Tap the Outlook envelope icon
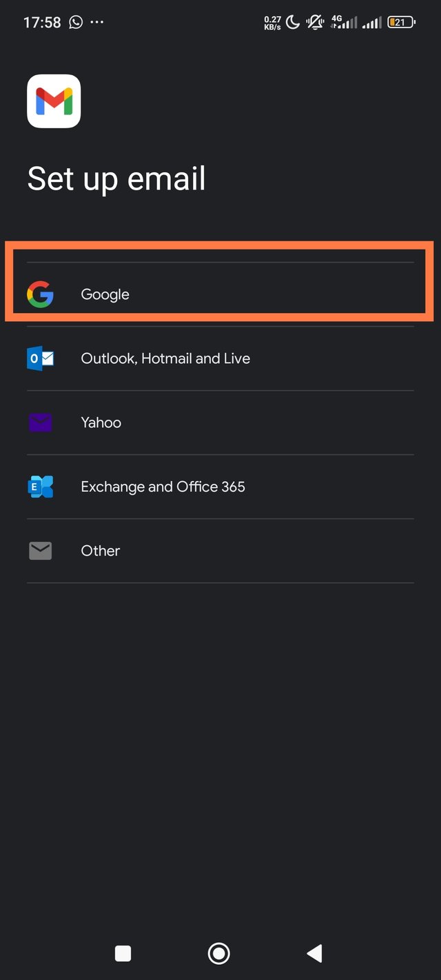 point(40,358)
